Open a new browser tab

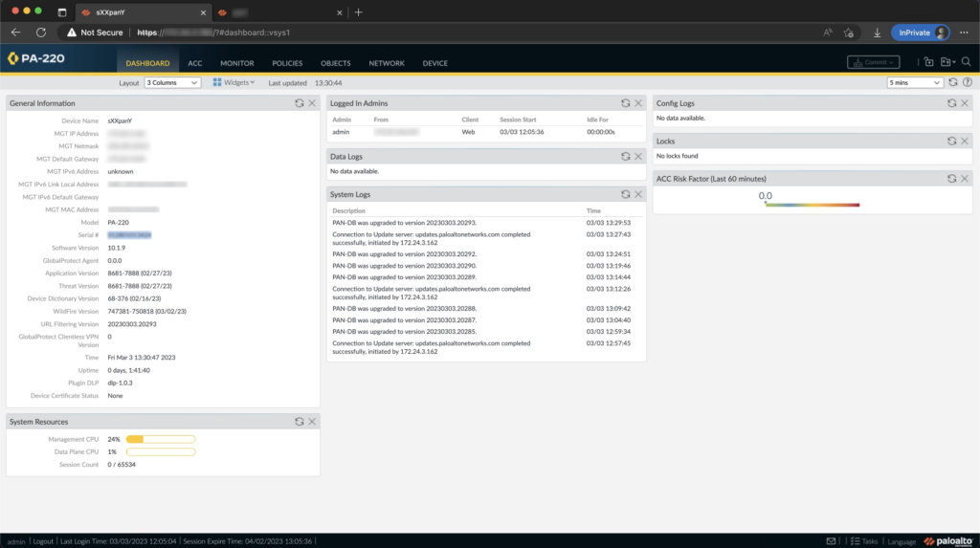click(x=359, y=11)
